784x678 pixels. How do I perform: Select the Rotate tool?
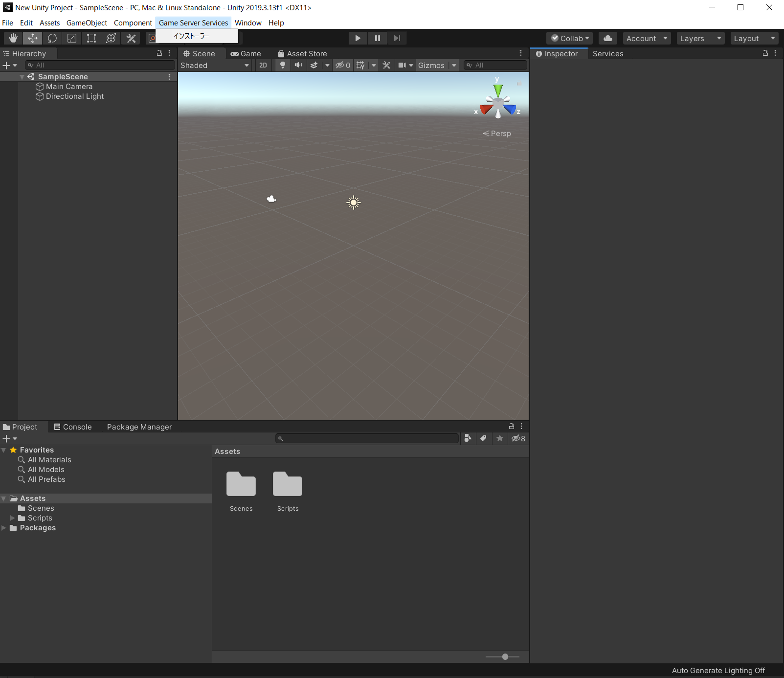pyautogui.click(x=52, y=38)
